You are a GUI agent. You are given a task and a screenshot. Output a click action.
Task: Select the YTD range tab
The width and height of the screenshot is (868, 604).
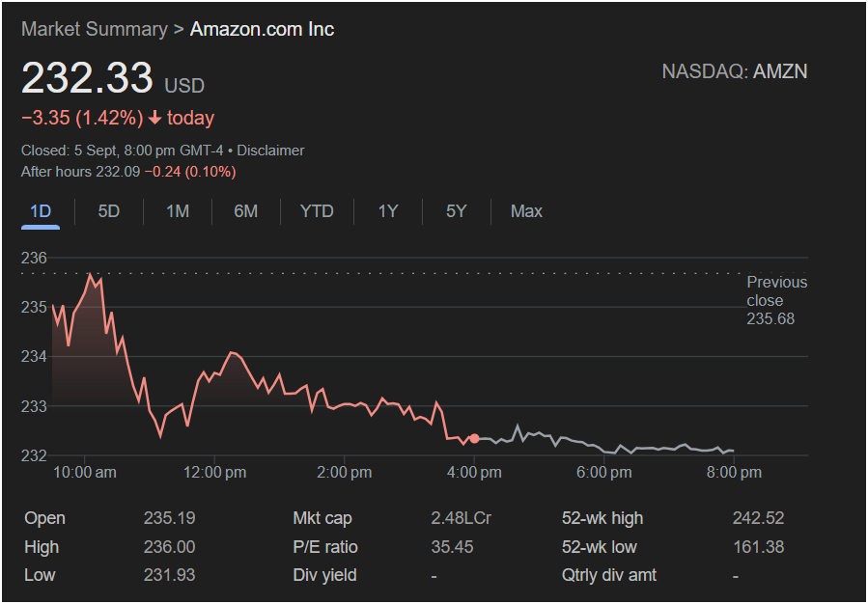(x=317, y=211)
